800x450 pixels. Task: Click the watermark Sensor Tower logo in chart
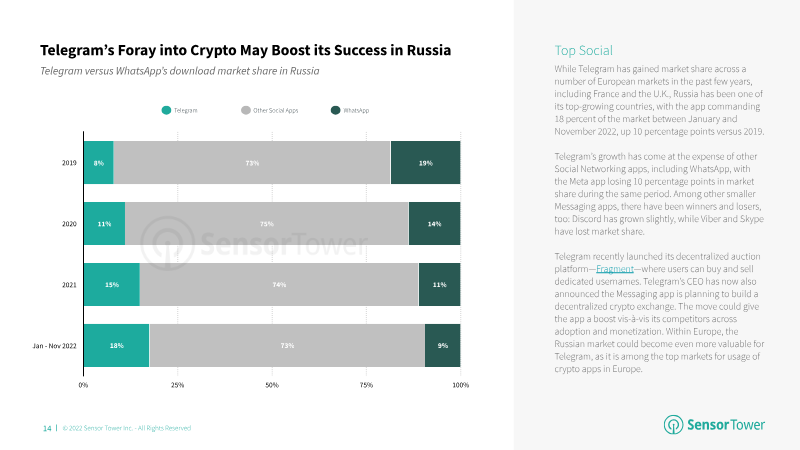pyautogui.click(x=254, y=243)
